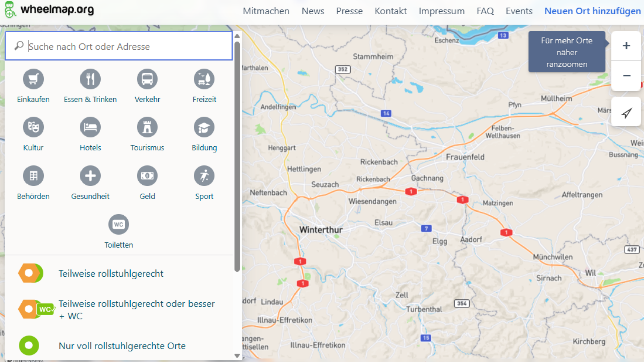This screenshot has height=362, width=644.
Task: Click Turbenthal label on the map
Action: [424, 309]
